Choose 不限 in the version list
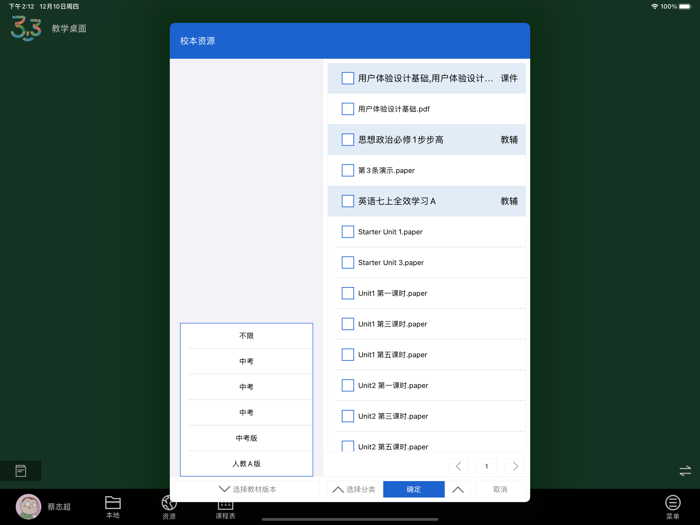The height and width of the screenshot is (525, 700). click(x=246, y=336)
